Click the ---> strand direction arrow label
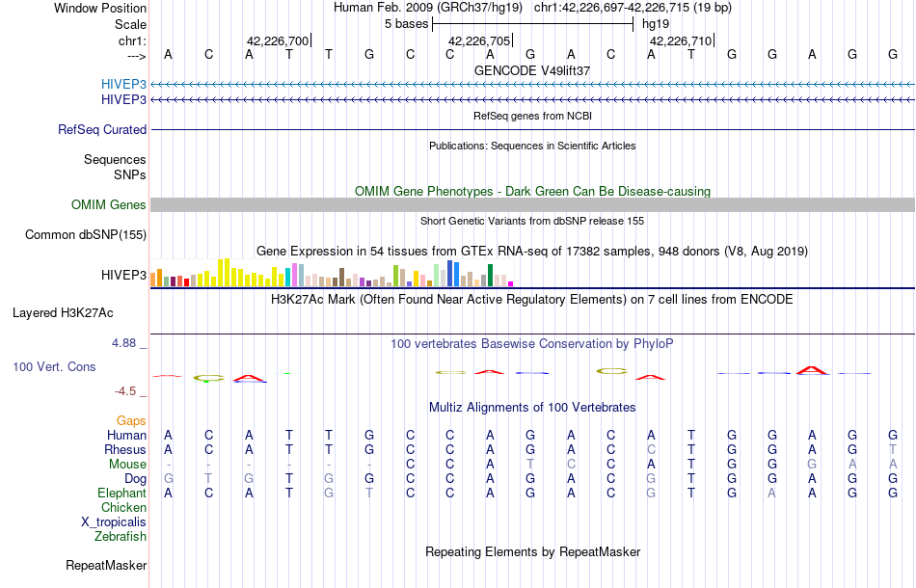 pyautogui.click(x=136, y=56)
